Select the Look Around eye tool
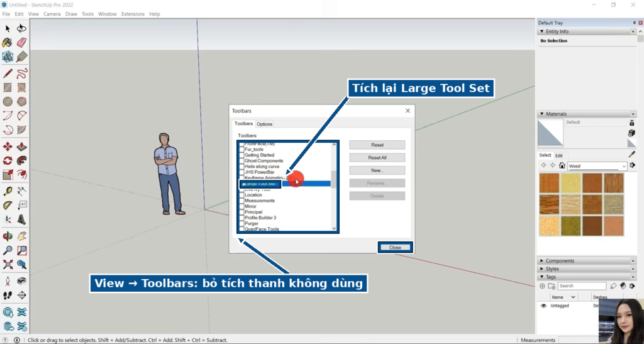The height and width of the screenshot is (344, 644). [22, 281]
